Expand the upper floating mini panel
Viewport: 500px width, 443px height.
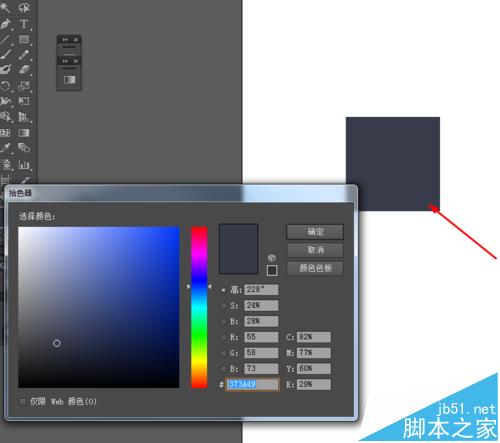tap(65, 39)
